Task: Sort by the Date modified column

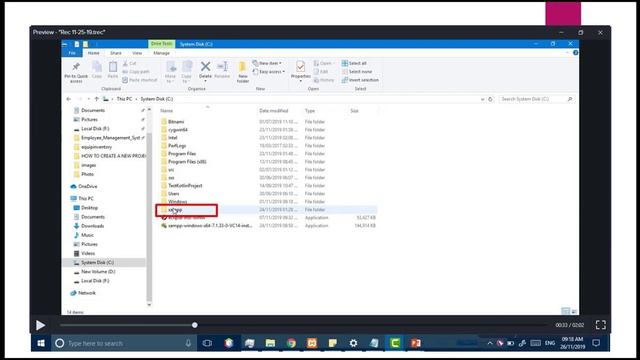Action: [x=273, y=111]
